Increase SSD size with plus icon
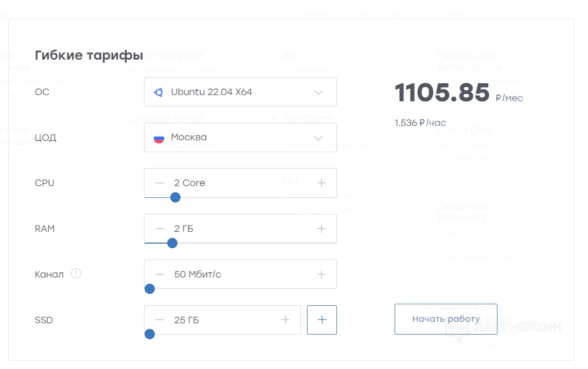This screenshot has height=369, width=588. [286, 320]
